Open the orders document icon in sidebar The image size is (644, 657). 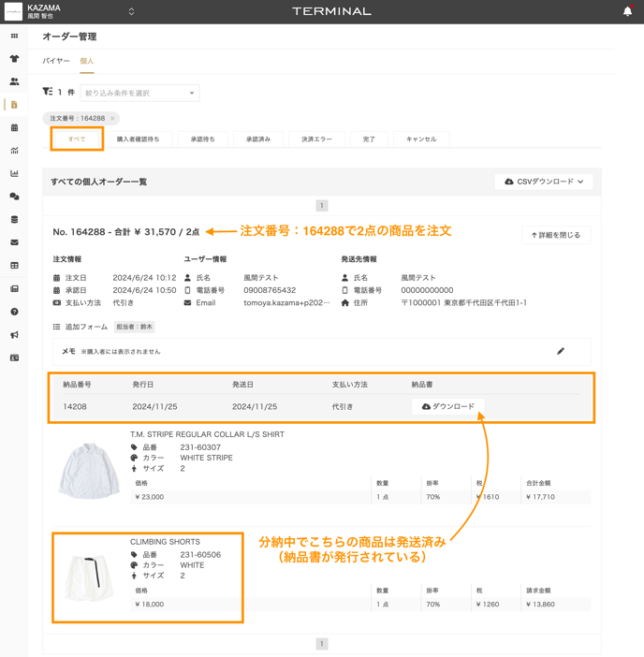coord(14,105)
